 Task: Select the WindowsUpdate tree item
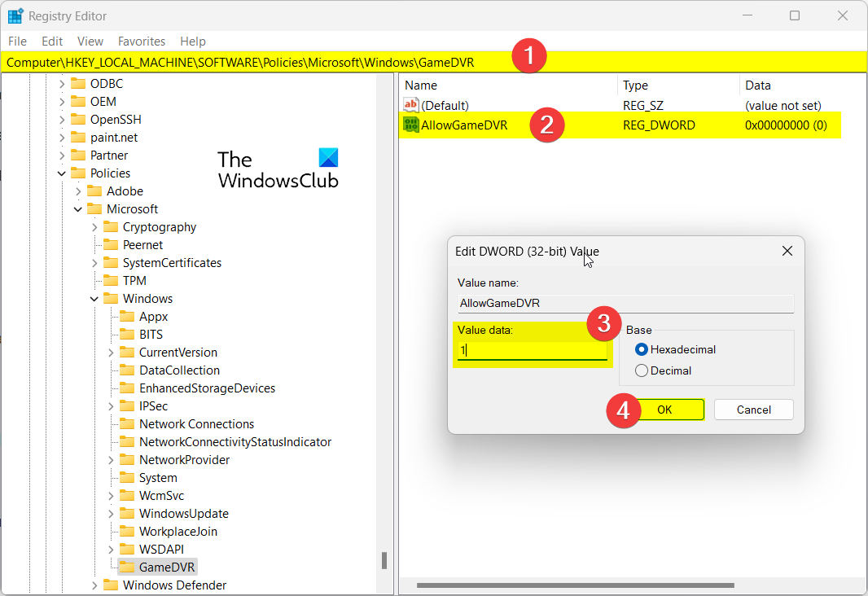[184, 514]
